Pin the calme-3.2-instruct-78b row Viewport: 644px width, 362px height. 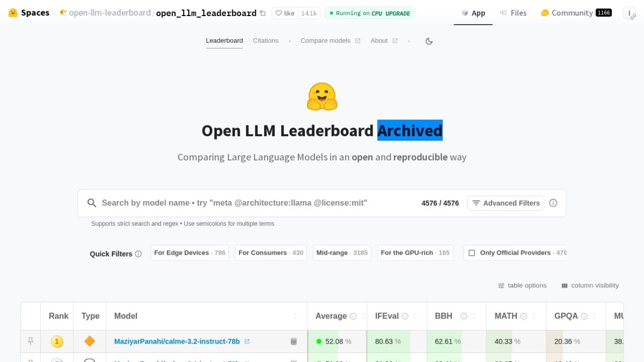pos(31,341)
